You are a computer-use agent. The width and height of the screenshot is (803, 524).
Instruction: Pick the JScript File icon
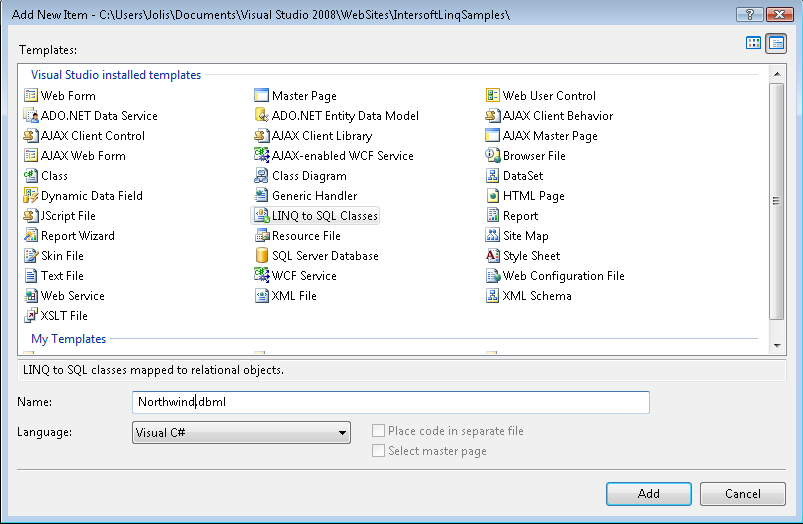coord(31,215)
